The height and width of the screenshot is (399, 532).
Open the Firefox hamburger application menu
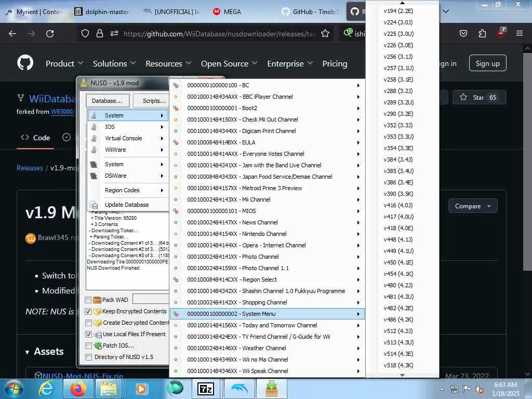[519, 33]
